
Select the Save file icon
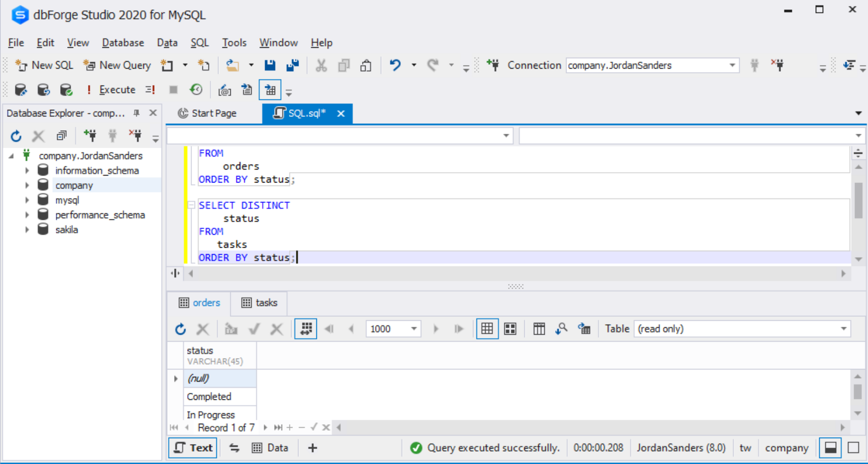click(x=270, y=65)
